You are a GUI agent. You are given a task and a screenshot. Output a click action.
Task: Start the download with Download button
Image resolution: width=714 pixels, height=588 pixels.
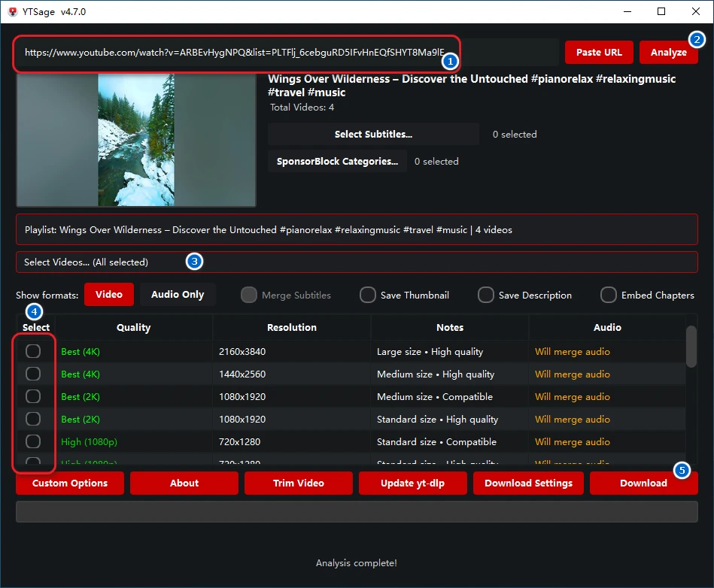pos(643,483)
